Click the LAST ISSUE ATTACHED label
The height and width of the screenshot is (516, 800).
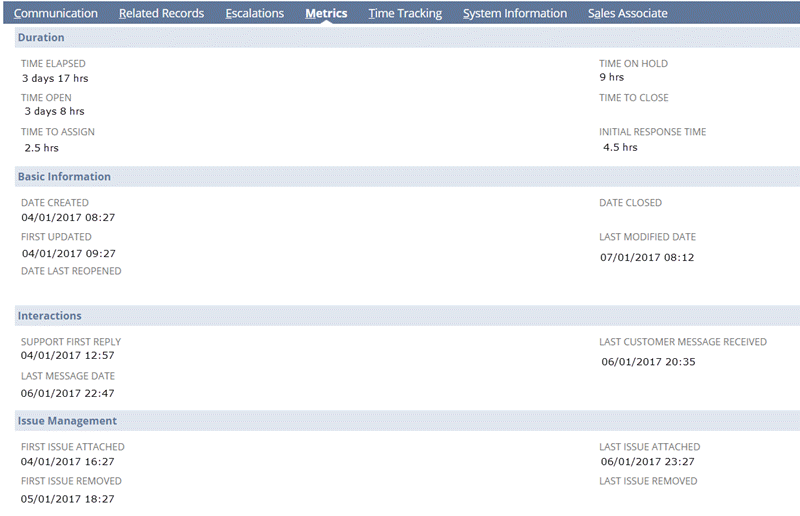649,447
